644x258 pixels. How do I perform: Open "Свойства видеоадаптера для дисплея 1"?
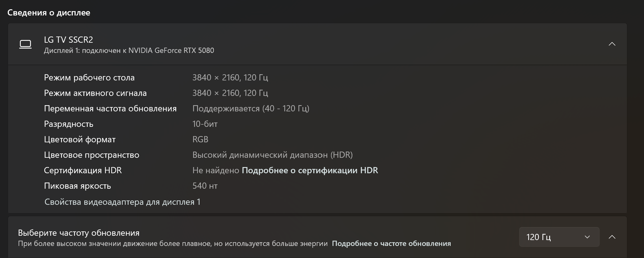pos(122,202)
